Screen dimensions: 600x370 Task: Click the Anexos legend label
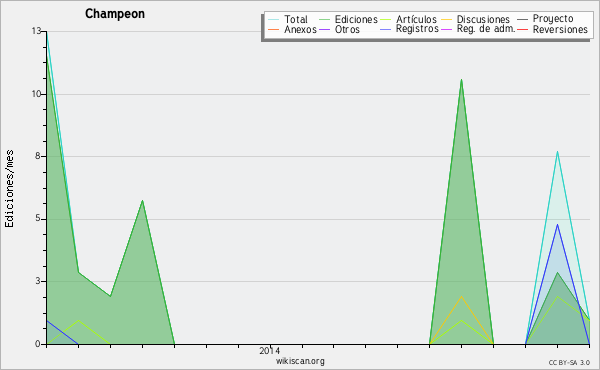[300, 29]
